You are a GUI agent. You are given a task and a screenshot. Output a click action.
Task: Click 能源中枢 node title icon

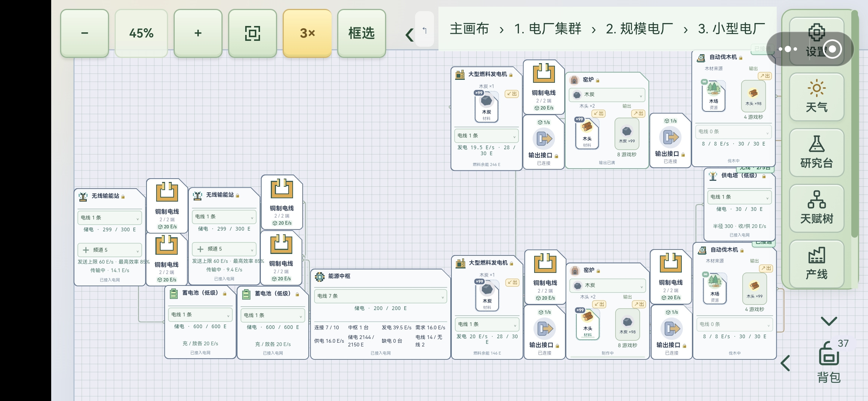coord(319,276)
